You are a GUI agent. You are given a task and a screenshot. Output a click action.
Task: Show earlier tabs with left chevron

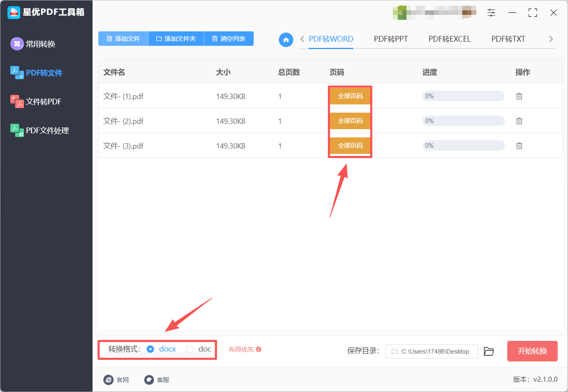(x=302, y=39)
